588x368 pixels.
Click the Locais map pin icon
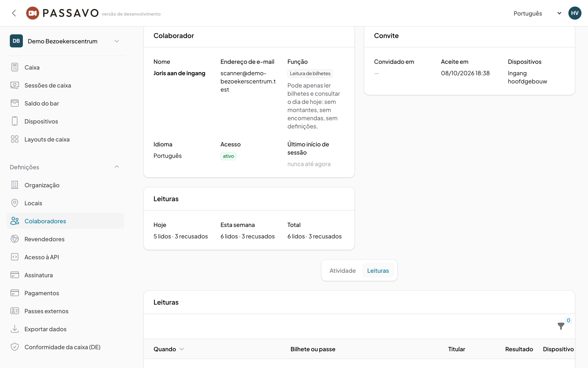coord(14,203)
